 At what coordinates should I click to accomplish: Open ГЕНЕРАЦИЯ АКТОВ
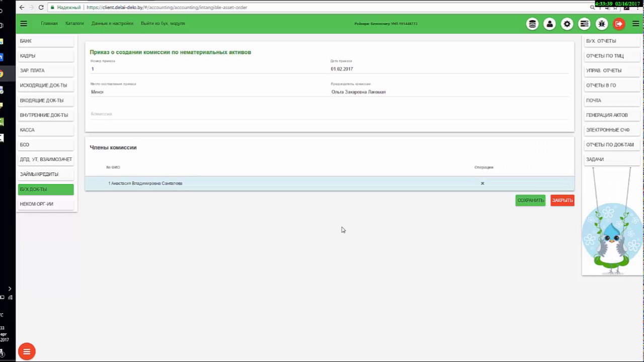click(x=612, y=115)
